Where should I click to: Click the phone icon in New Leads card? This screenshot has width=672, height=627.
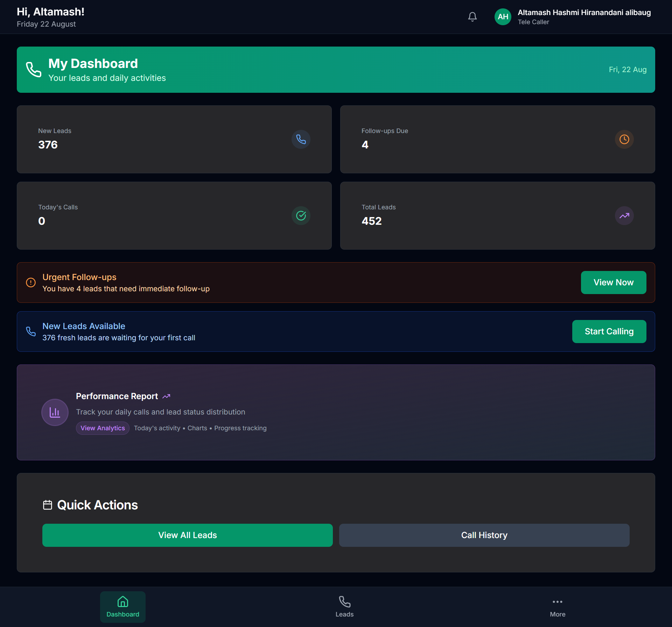tap(301, 139)
